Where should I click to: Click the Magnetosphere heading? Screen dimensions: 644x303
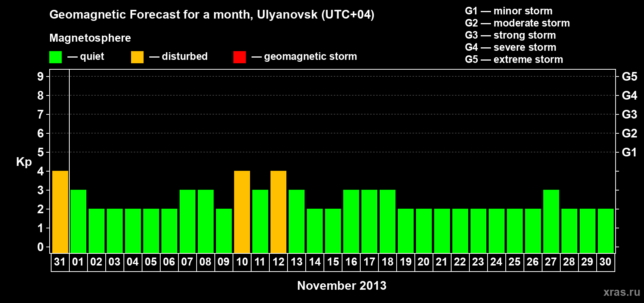(x=90, y=38)
